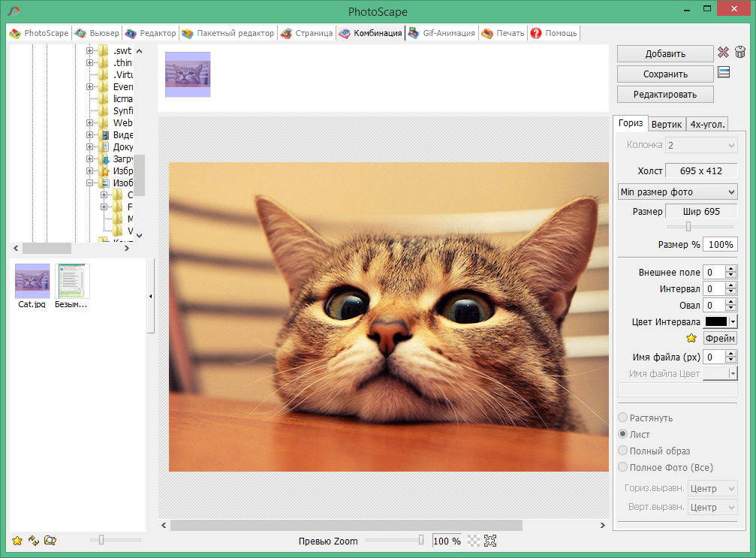
Task: Select the Cat.jpg thumbnail in file list
Action: tap(32, 282)
